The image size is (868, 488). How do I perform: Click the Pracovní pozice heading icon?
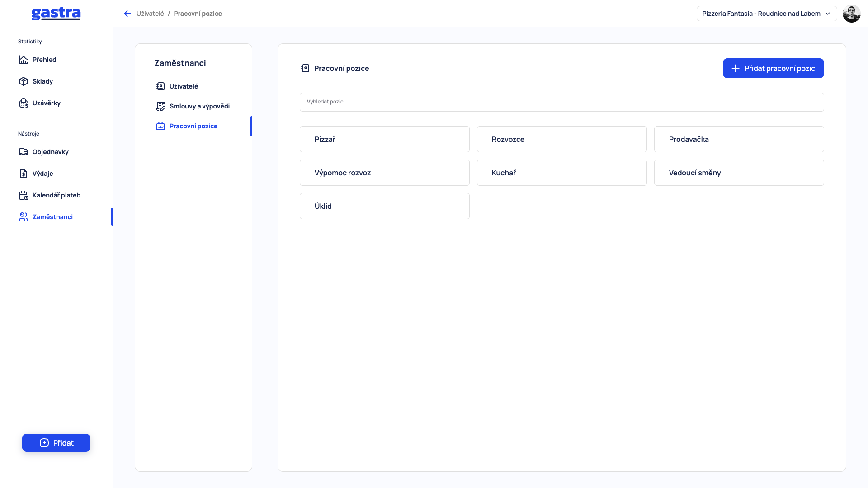[305, 68]
